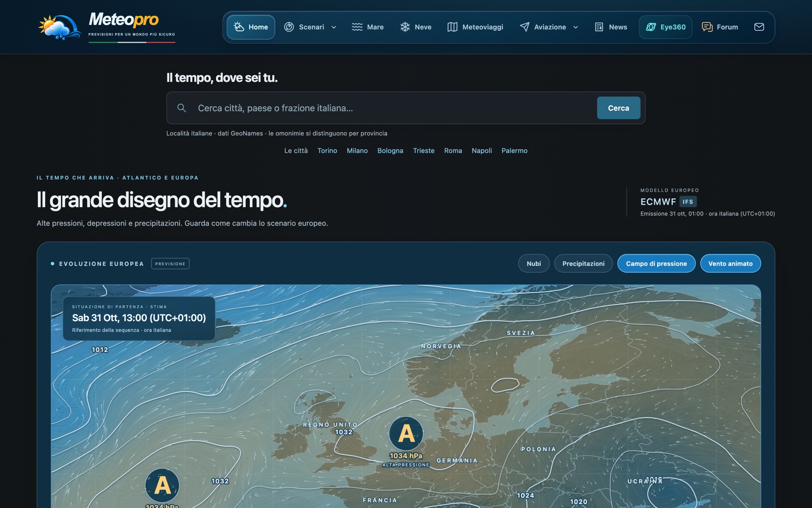Click the Cerca button
812x508 pixels.
coord(618,108)
